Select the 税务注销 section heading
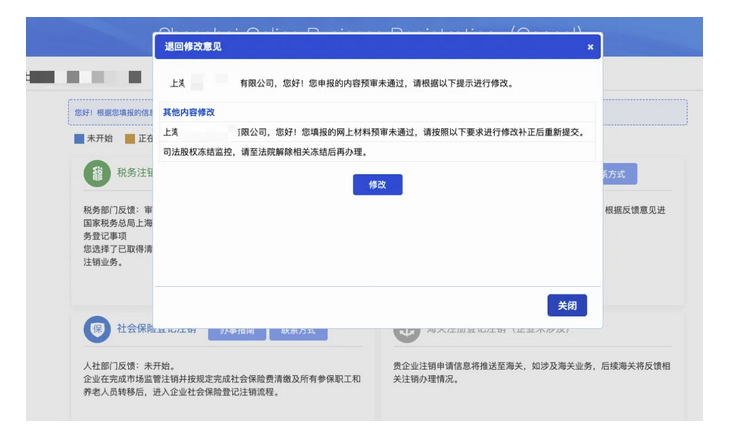 pos(135,174)
